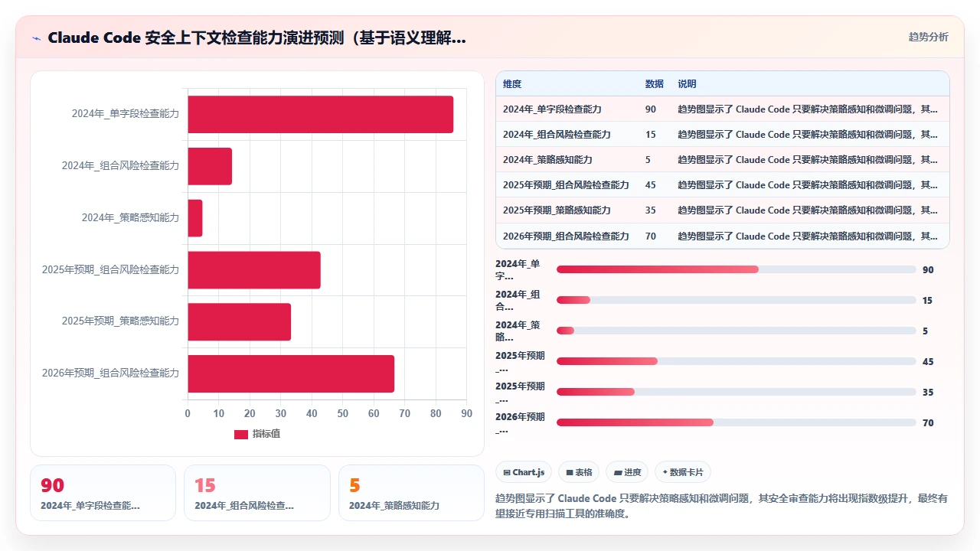Click the 2025年预期_策略感知能力 y-axis label
This screenshot has height=551, width=980.
coord(120,321)
